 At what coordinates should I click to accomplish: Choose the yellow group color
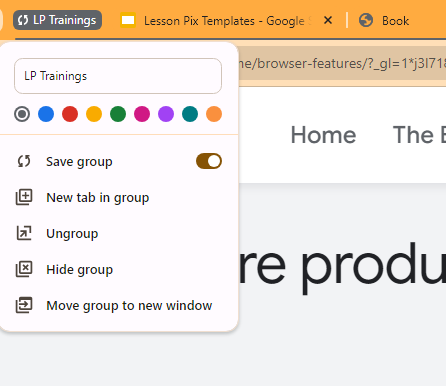(94, 114)
